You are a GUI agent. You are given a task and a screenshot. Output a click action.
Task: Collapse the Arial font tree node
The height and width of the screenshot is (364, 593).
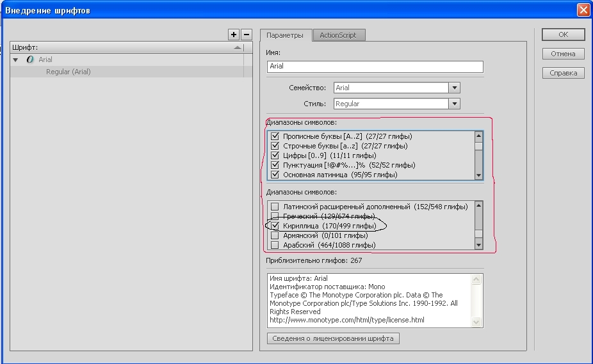(x=15, y=59)
